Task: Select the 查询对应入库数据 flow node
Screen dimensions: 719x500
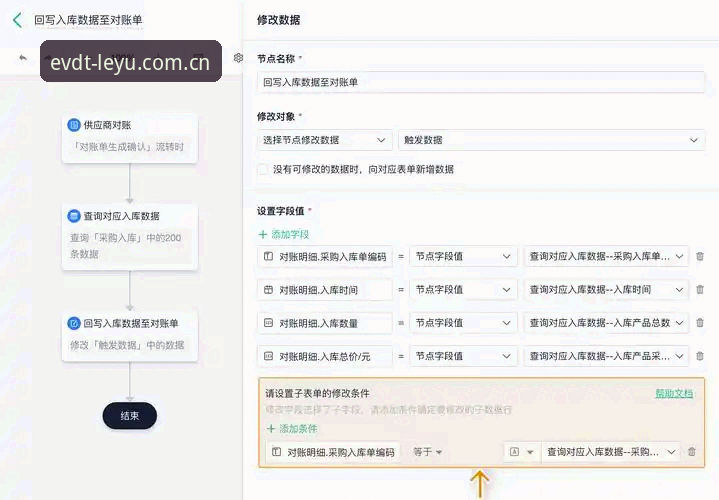Action: click(x=130, y=237)
